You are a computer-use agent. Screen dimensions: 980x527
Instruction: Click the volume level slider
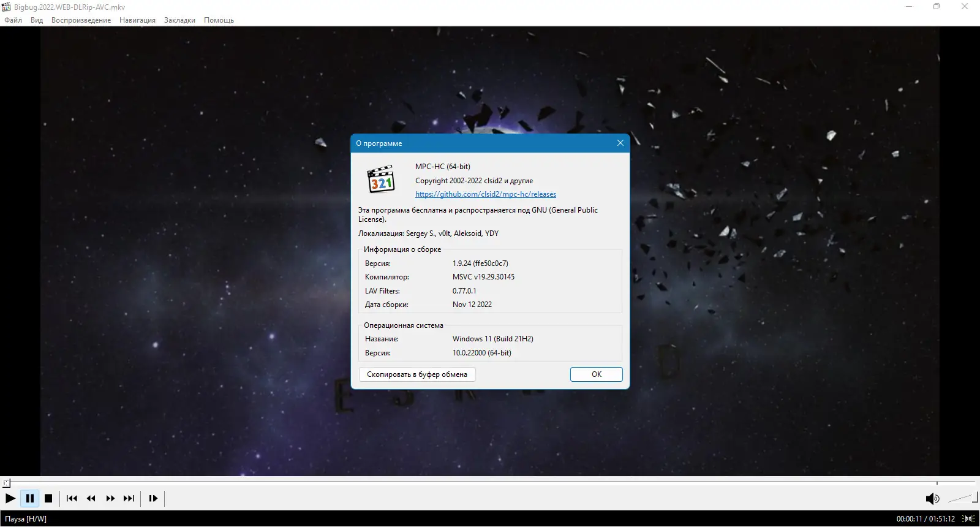point(962,498)
